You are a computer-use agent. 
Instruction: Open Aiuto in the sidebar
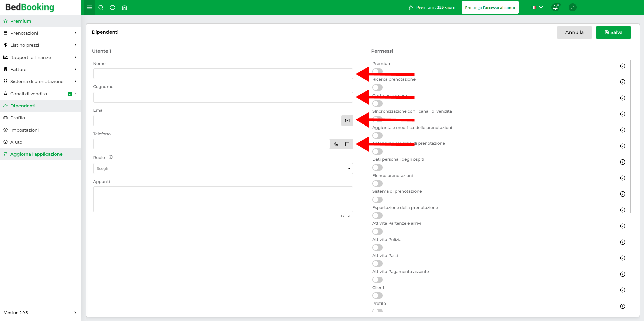pos(41,142)
